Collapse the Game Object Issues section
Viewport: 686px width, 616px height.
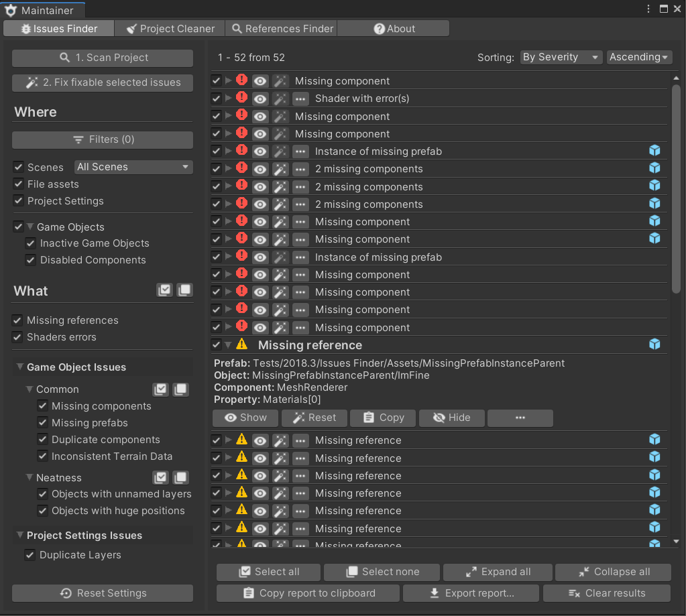click(x=19, y=367)
